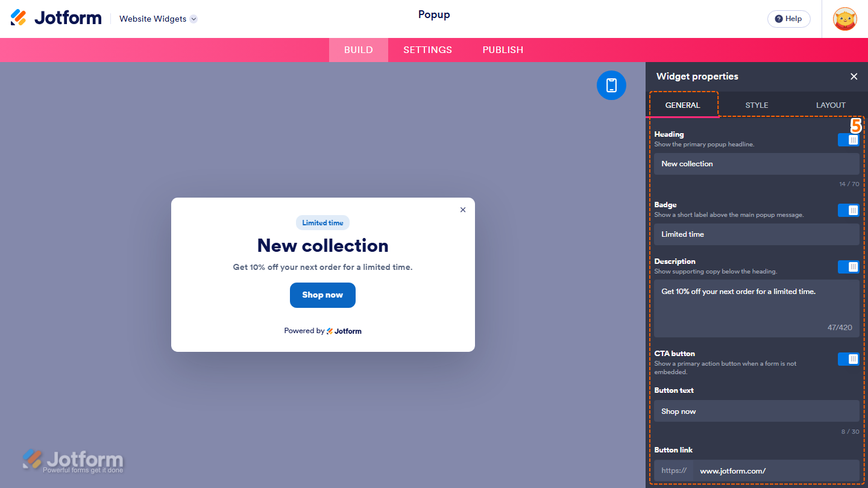Click into the Description text area
Screen dimensions: 868x488
[756, 308]
